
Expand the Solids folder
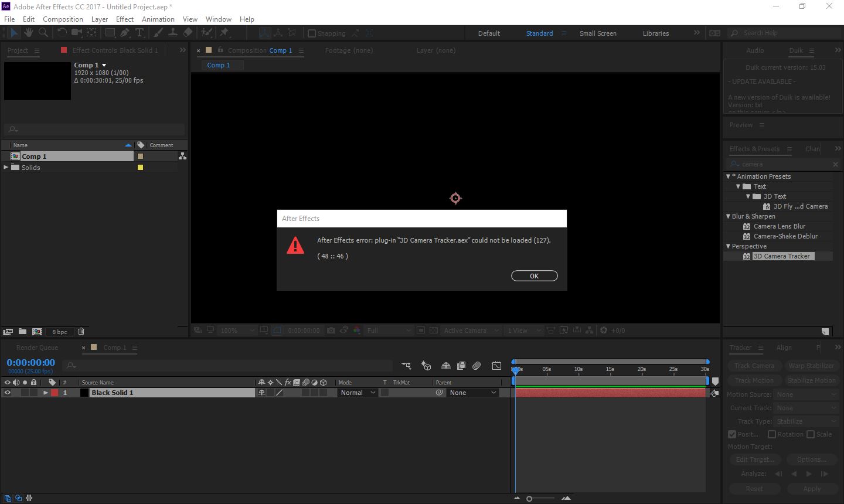pyautogui.click(x=6, y=167)
